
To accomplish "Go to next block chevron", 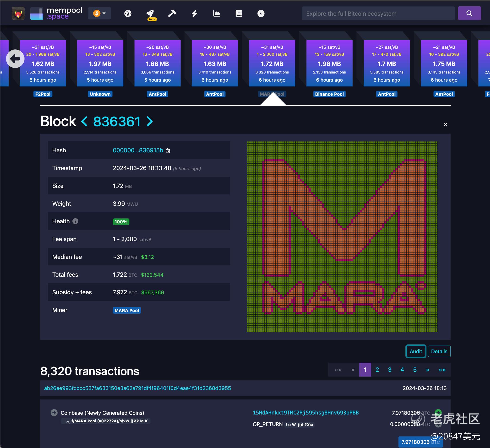I will (150, 121).
